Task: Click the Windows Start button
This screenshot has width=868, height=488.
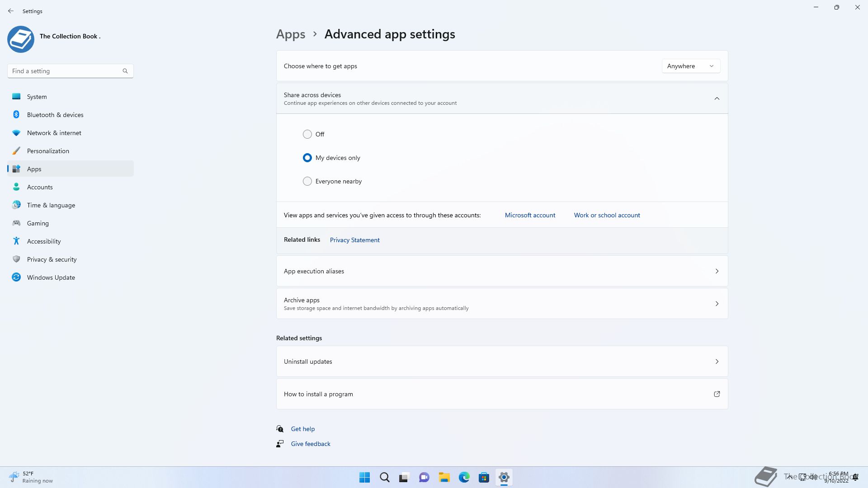Action: [x=364, y=478]
